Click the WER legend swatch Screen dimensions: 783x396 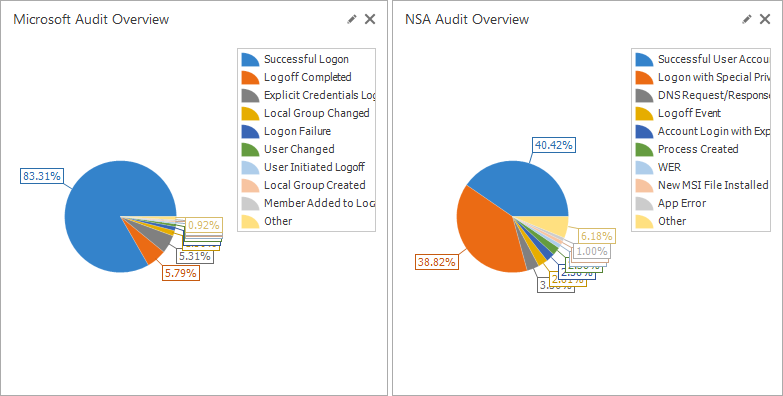click(644, 167)
